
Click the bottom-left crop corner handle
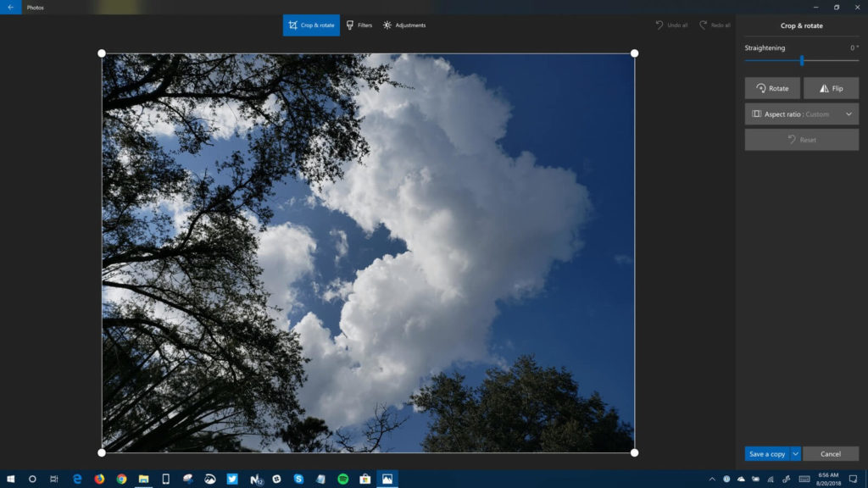tap(102, 452)
